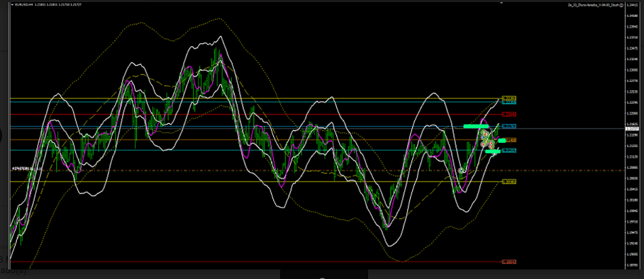644x279 pixels.
Task: Click the lower cyan price label below orange
Action: [509, 150]
